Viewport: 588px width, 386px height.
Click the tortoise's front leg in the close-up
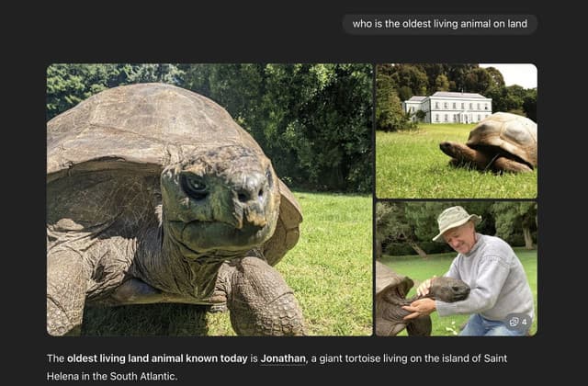pos(263,296)
